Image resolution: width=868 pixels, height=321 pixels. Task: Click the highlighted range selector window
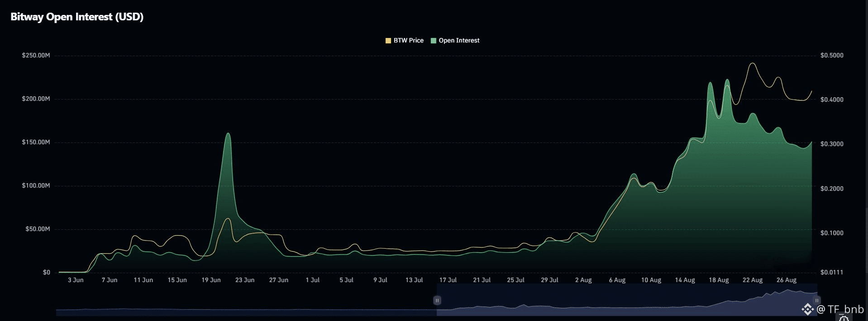click(627, 300)
